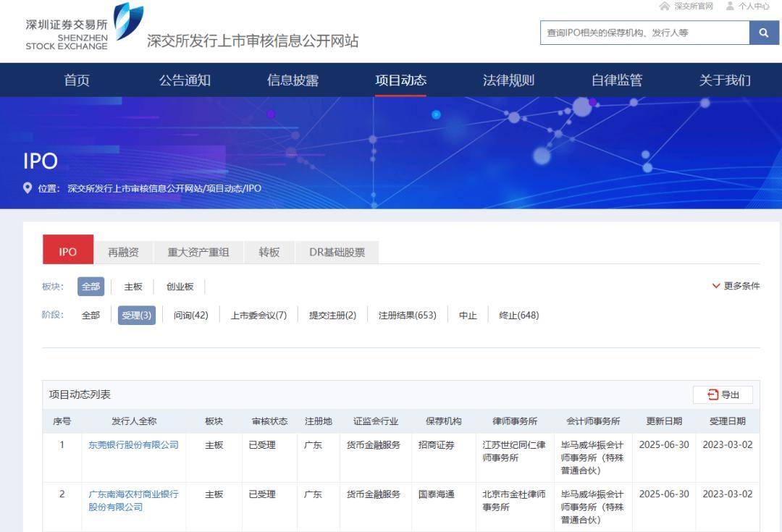Click the IPO search input field

pos(644,33)
